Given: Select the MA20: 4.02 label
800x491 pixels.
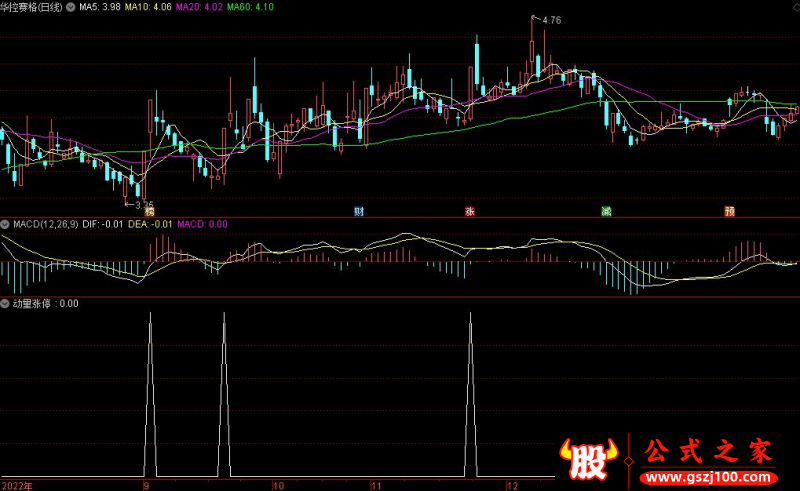Looking at the screenshot, I should click(x=199, y=7).
